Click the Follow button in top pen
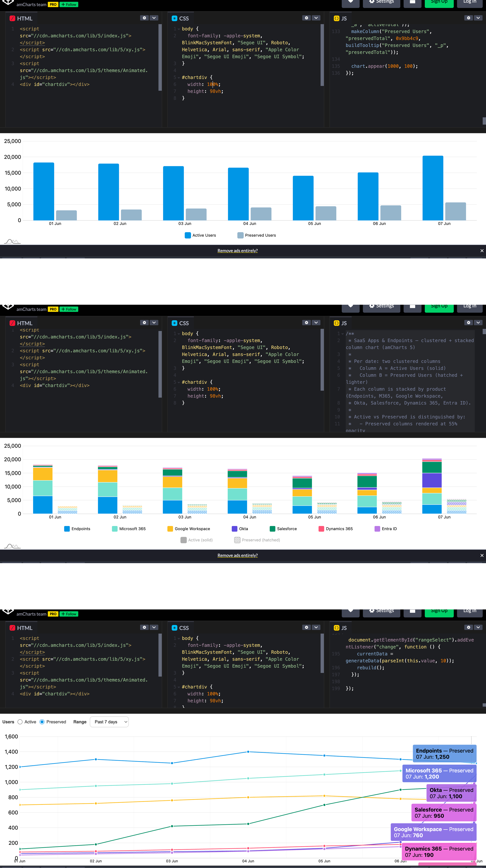Viewport: 486px width, 868px height. pos(69,4)
